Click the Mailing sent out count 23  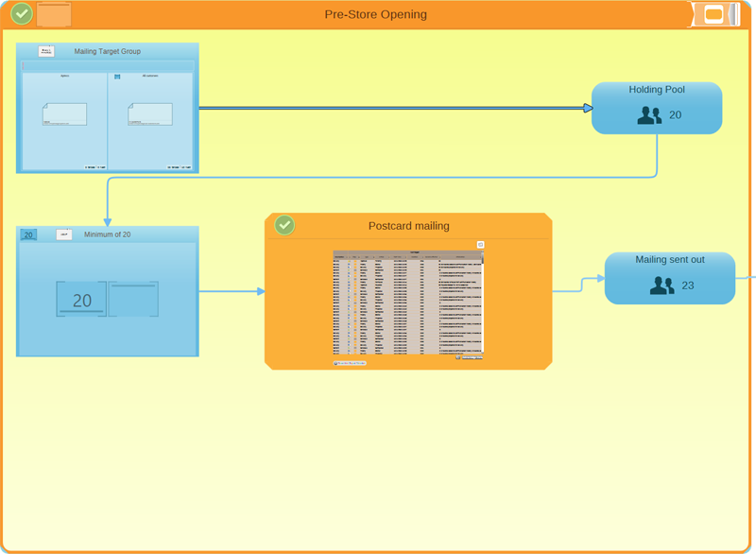coord(688,286)
